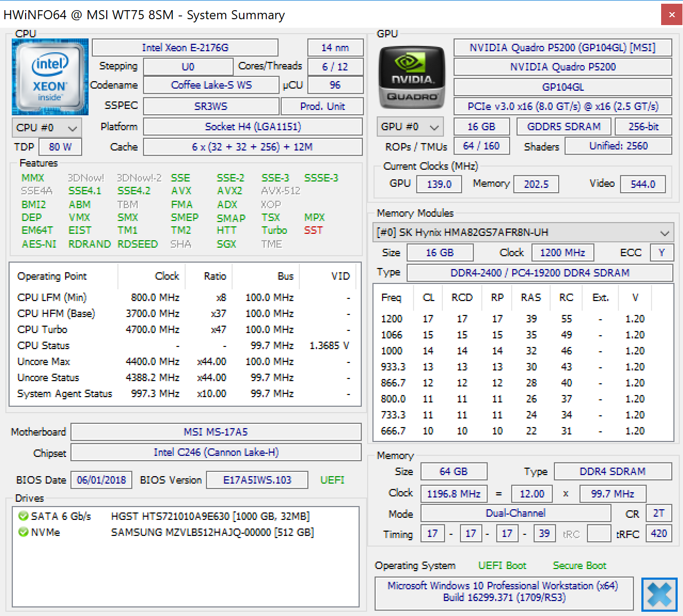This screenshot has width=683, height=616.
Task: Click the NVIDIA Quadro logo image
Action: pos(411,77)
